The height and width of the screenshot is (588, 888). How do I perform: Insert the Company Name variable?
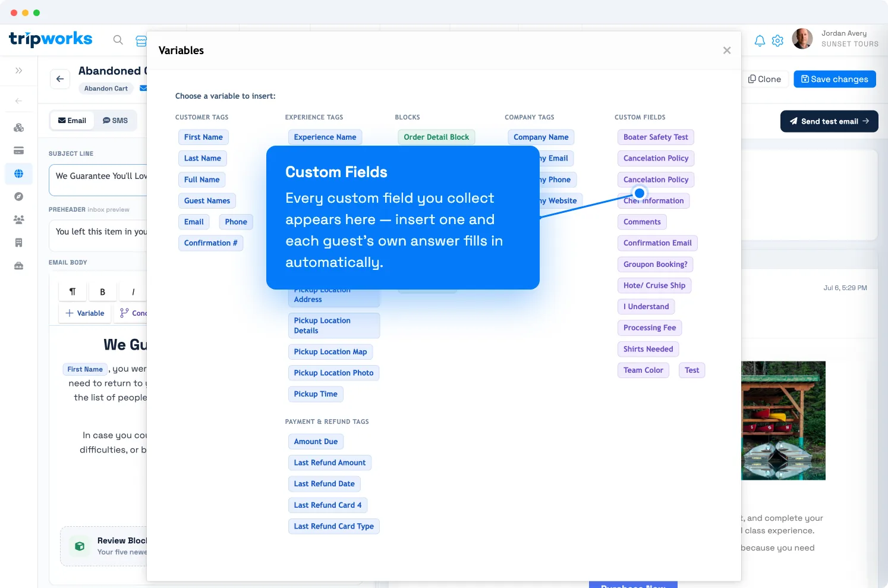(x=541, y=137)
